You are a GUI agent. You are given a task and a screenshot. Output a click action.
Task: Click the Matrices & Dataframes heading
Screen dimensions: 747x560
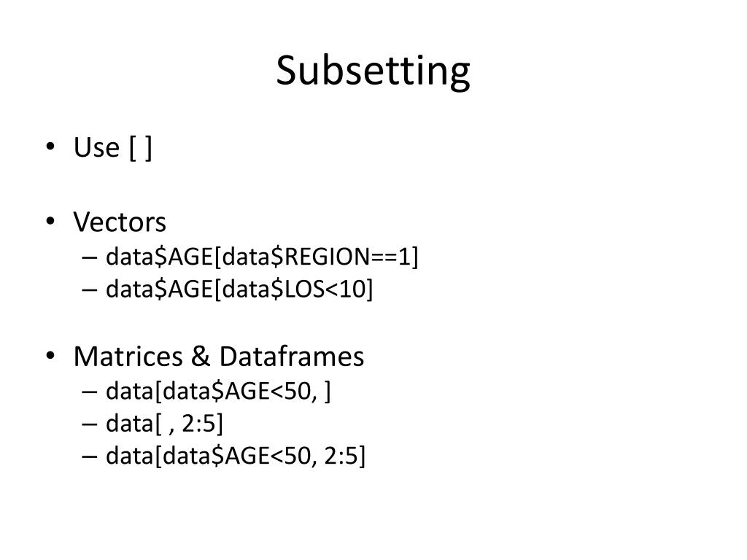click(x=219, y=356)
